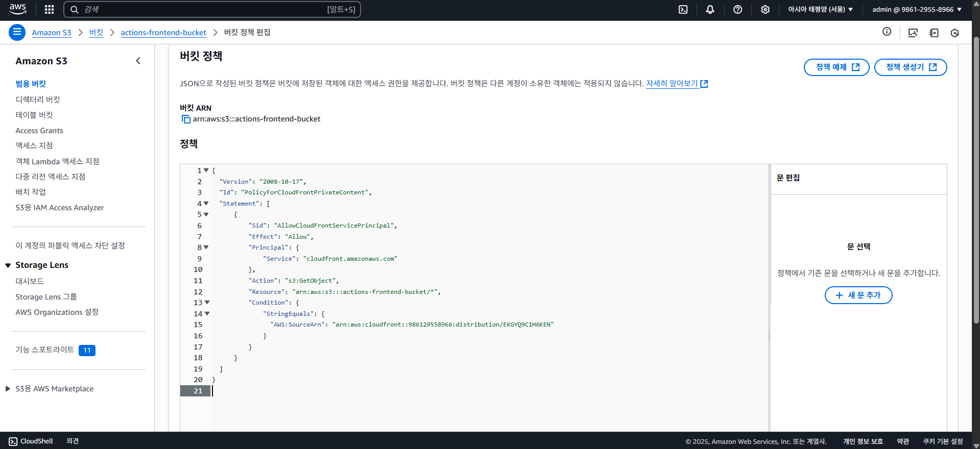The width and height of the screenshot is (980, 449).
Task: Click the 정책 생성기 button
Action: click(911, 67)
